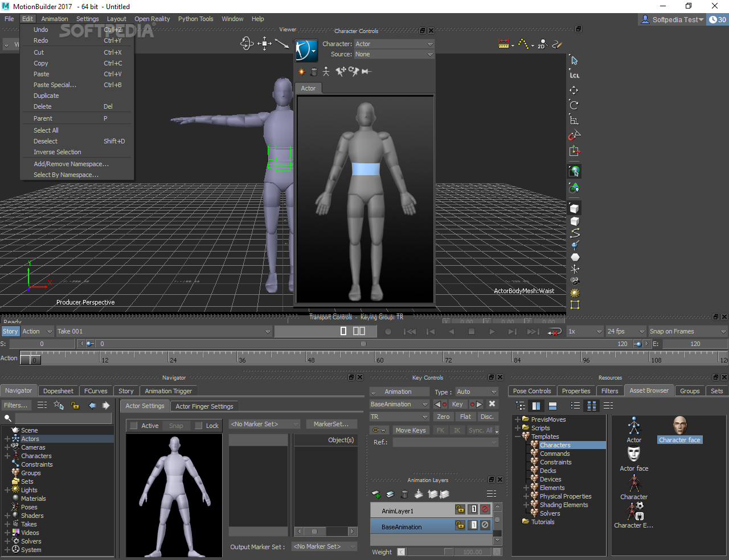Screen dimensions: 729x560
Task: Click the pin rotation icon in Character Controls
Action: [354, 71]
